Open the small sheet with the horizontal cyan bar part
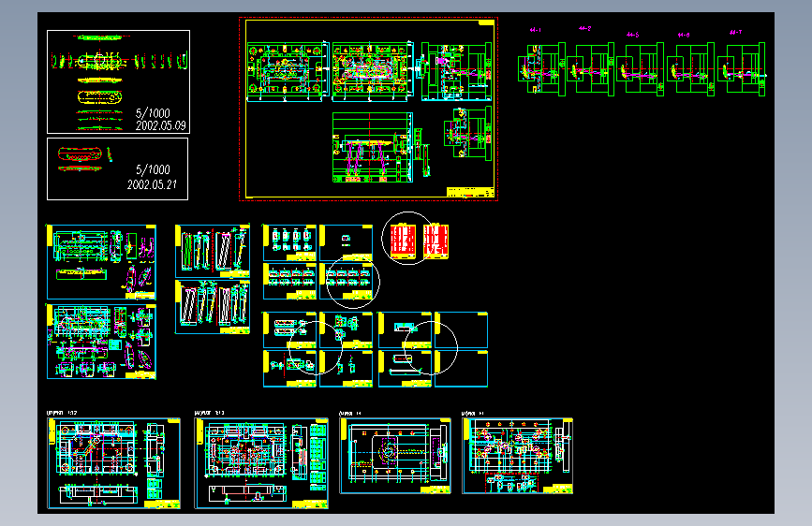The width and height of the screenshot is (812, 526). coord(405,329)
